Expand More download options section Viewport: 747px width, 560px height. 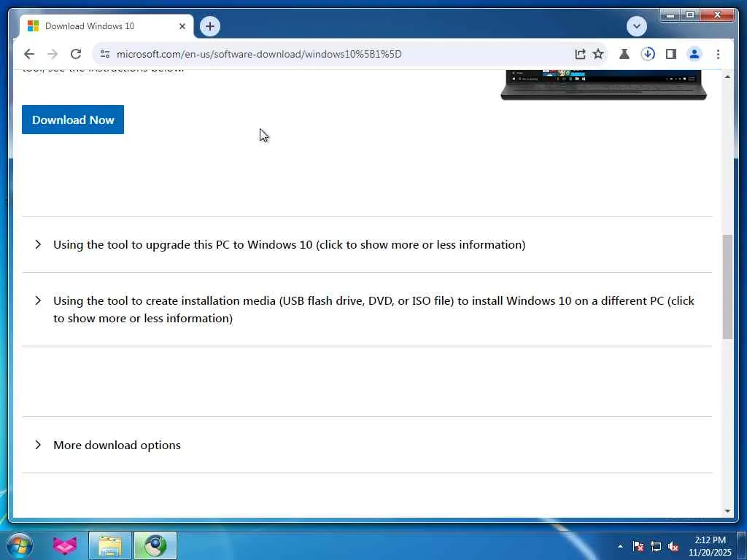(367, 445)
